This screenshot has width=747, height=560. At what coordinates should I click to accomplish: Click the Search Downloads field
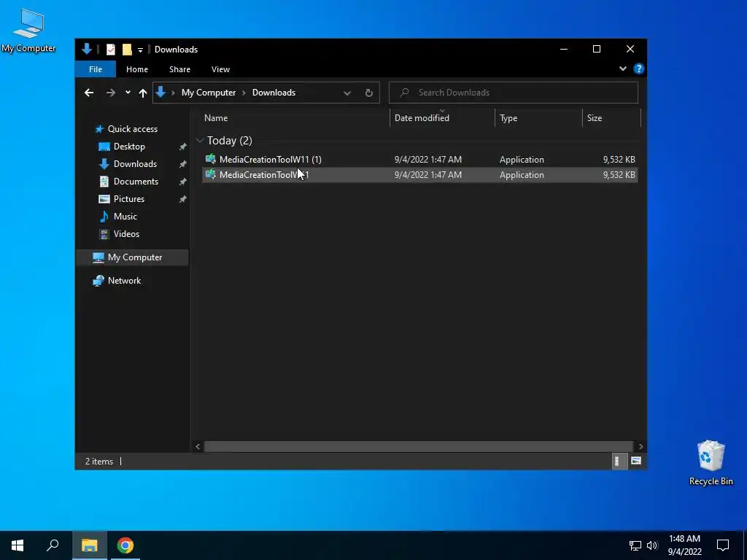pos(513,93)
